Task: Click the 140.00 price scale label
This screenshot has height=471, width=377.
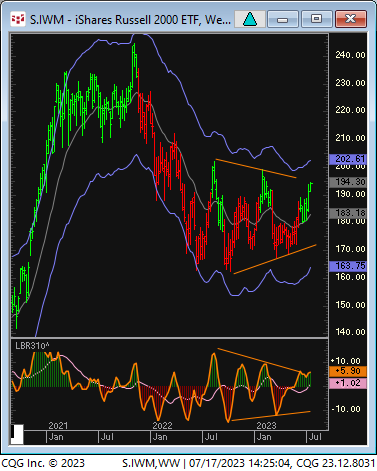Action: tap(350, 332)
